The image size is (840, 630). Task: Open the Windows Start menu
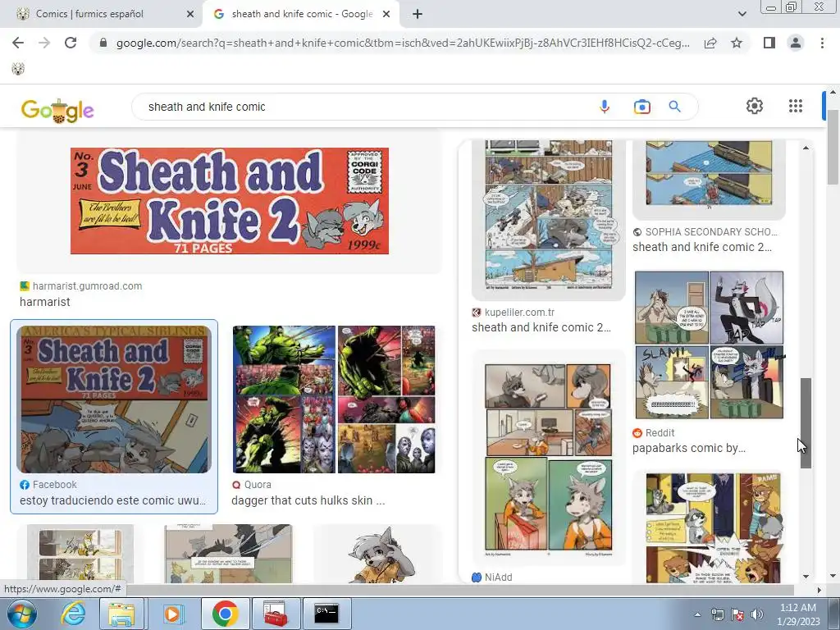(21, 614)
